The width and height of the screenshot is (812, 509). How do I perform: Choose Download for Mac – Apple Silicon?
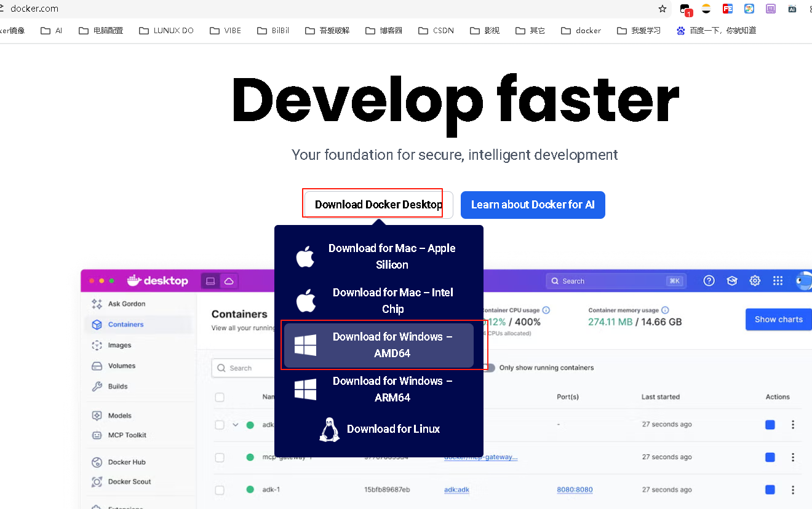pyautogui.click(x=379, y=256)
